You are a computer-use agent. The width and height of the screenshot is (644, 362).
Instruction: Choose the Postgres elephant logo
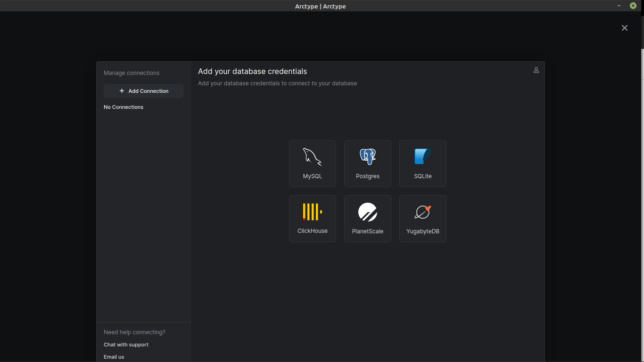(x=367, y=156)
